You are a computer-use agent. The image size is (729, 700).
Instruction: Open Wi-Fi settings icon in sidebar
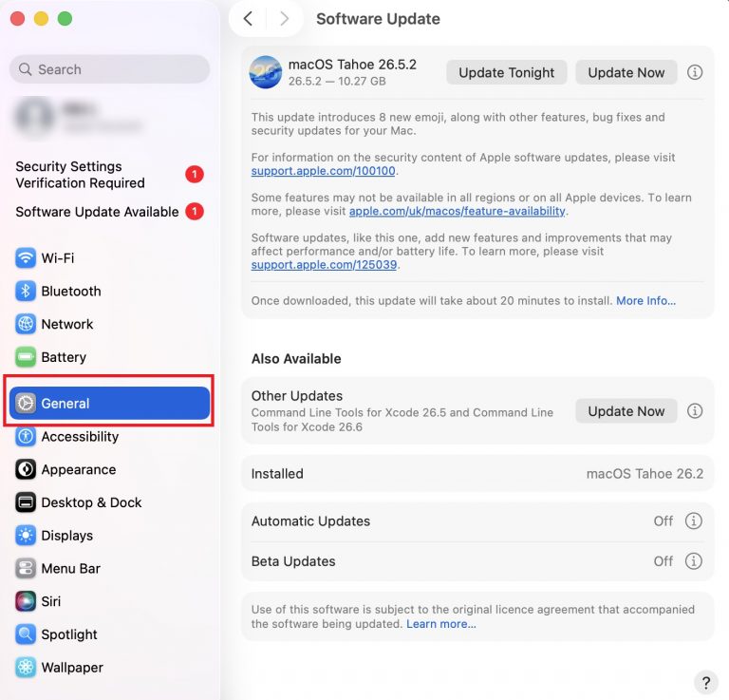26,257
